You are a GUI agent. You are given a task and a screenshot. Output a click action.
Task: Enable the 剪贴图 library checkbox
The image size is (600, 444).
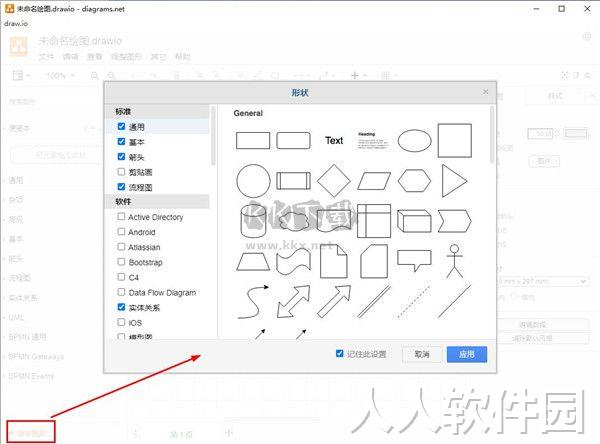121,171
